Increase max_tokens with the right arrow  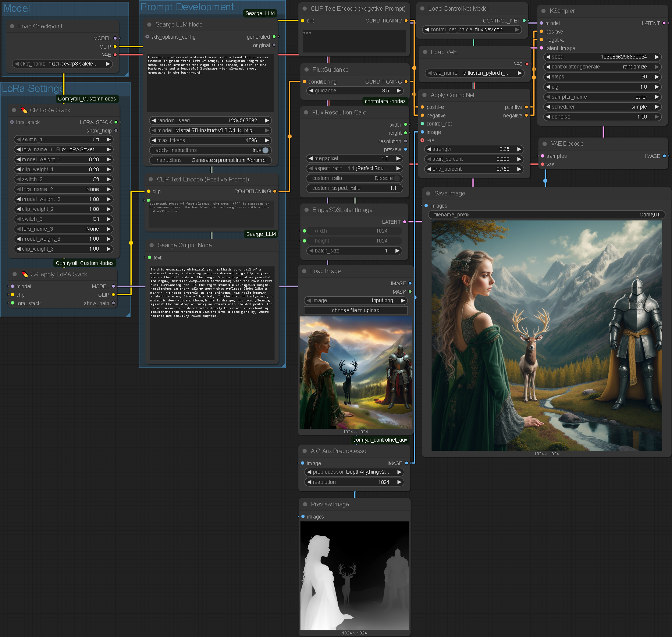pyautogui.click(x=267, y=140)
